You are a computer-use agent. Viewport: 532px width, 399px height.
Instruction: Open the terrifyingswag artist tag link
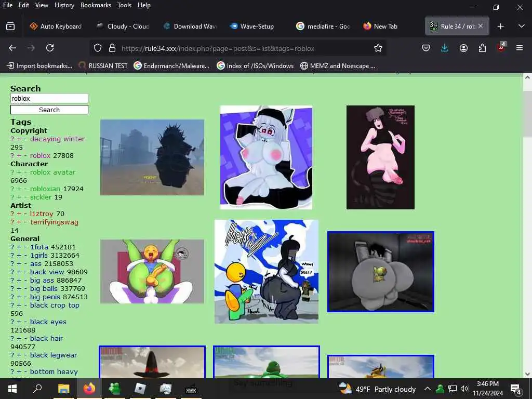pyautogui.click(x=54, y=222)
